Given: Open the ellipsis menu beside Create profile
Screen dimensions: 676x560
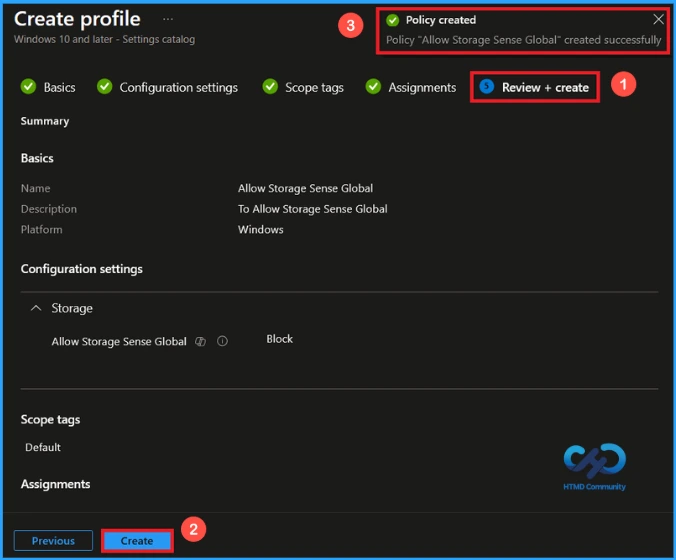Looking at the screenshot, I should (168, 19).
